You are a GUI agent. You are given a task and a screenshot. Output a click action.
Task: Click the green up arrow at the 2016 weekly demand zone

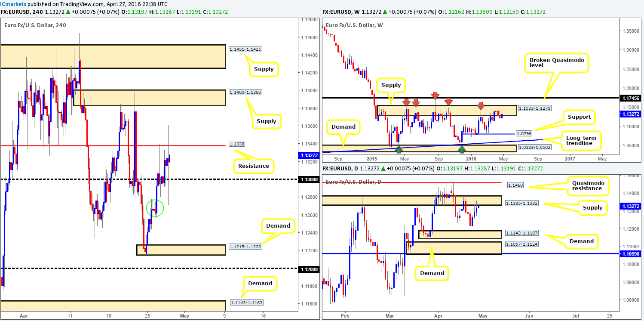(x=462, y=148)
